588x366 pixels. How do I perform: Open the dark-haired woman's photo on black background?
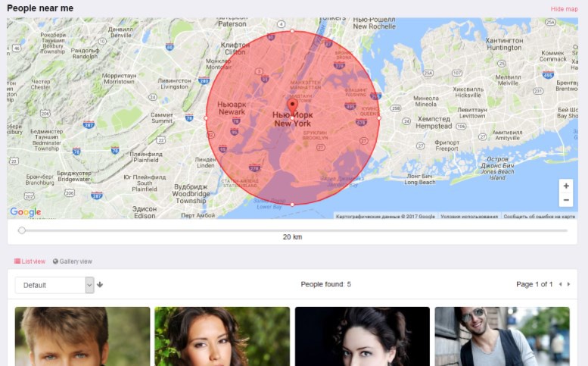(362, 336)
